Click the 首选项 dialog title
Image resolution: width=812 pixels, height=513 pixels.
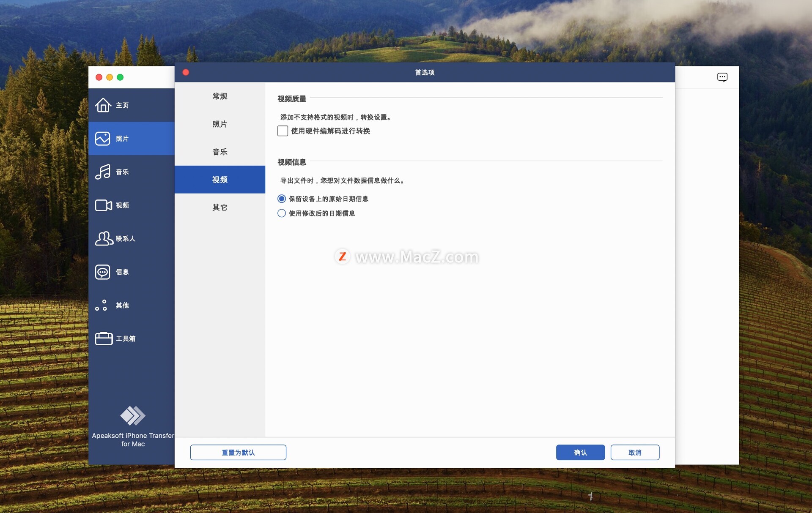click(425, 72)
